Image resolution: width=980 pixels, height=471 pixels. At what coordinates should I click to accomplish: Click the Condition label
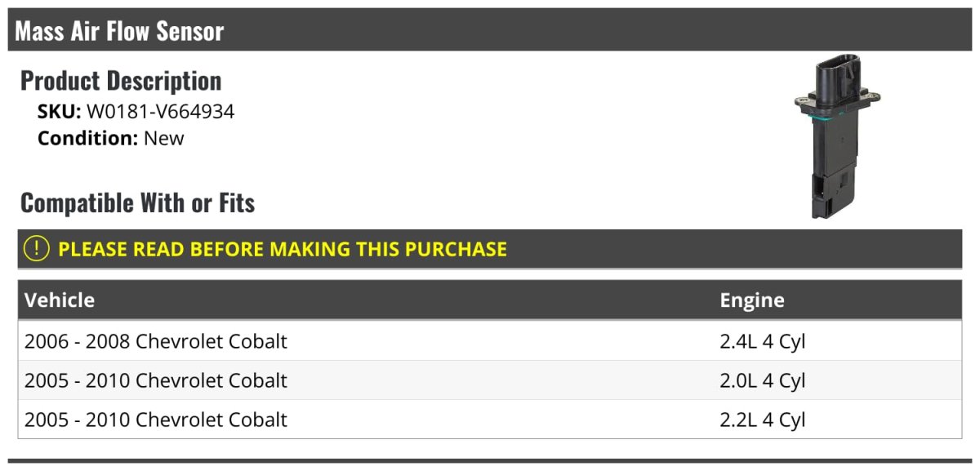87,138
